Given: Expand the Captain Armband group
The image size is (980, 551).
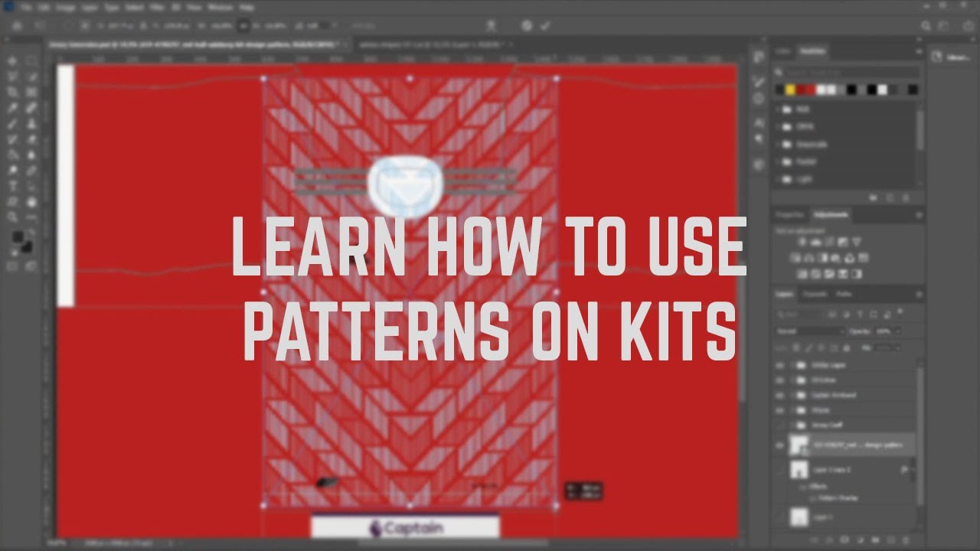Looking at the screenshot, I should pyautogui.click(x=793, y=396).
